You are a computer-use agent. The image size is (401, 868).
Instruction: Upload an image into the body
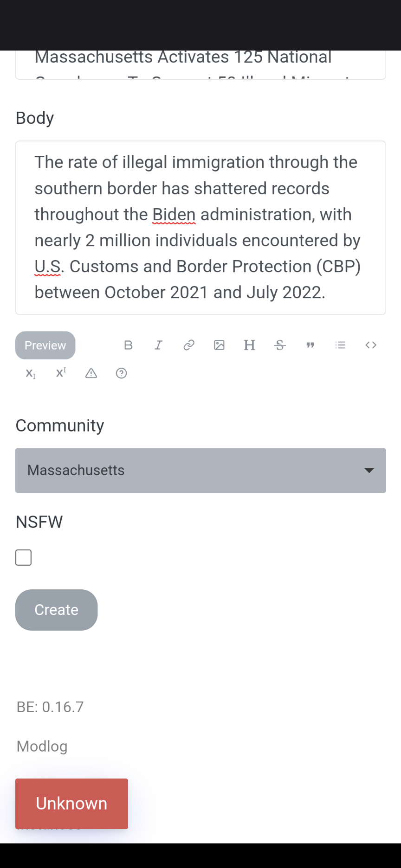219,345
